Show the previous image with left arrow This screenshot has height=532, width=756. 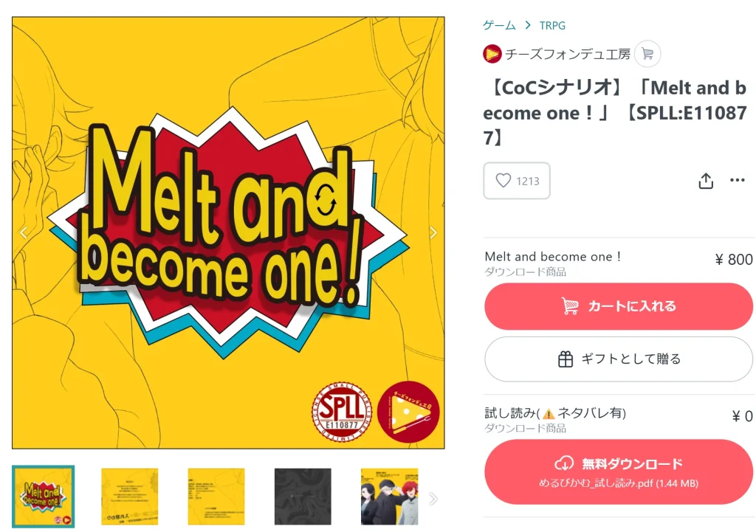click(x=24, y=232)
